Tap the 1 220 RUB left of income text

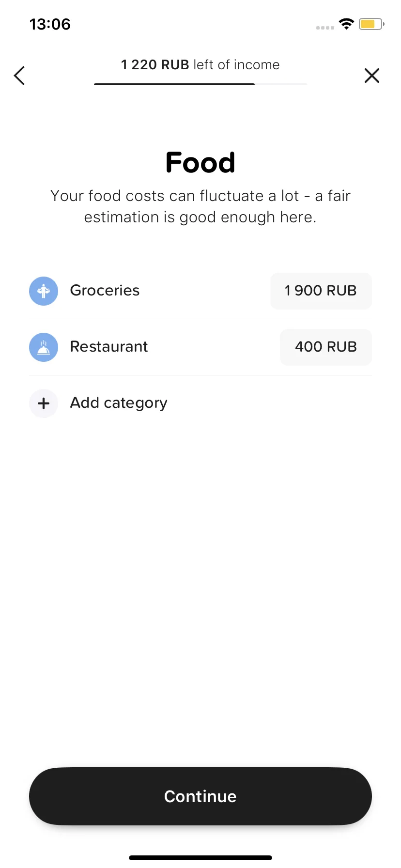[200, 65]
